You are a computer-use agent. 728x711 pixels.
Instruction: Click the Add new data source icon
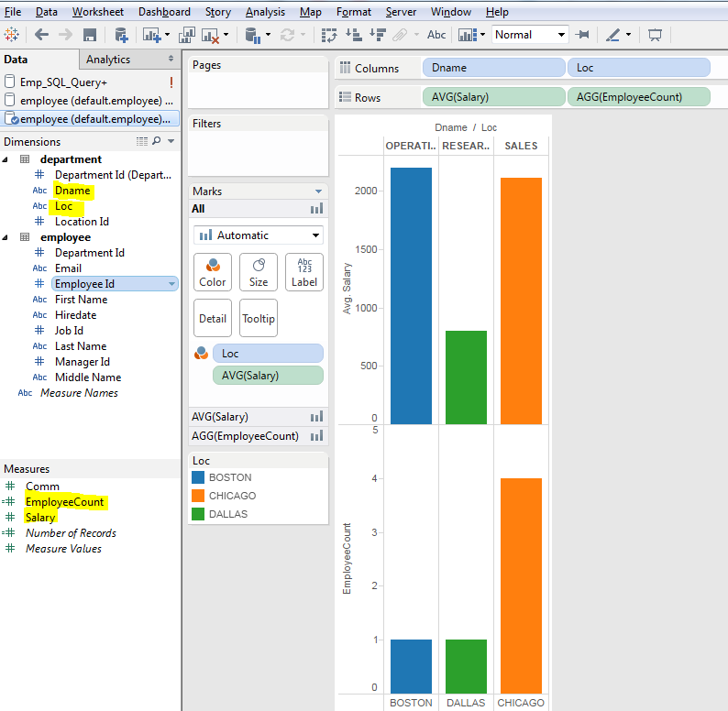click(122, 35)
